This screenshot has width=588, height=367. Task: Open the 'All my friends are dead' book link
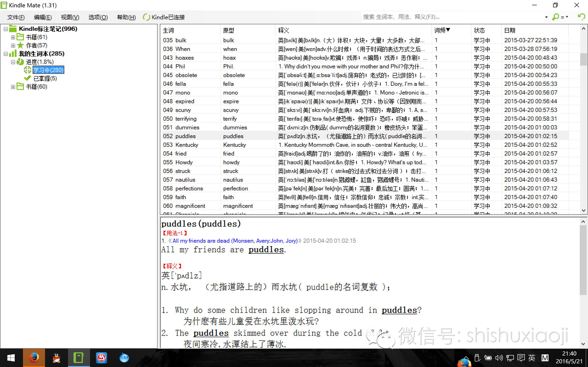click(235, 241)
